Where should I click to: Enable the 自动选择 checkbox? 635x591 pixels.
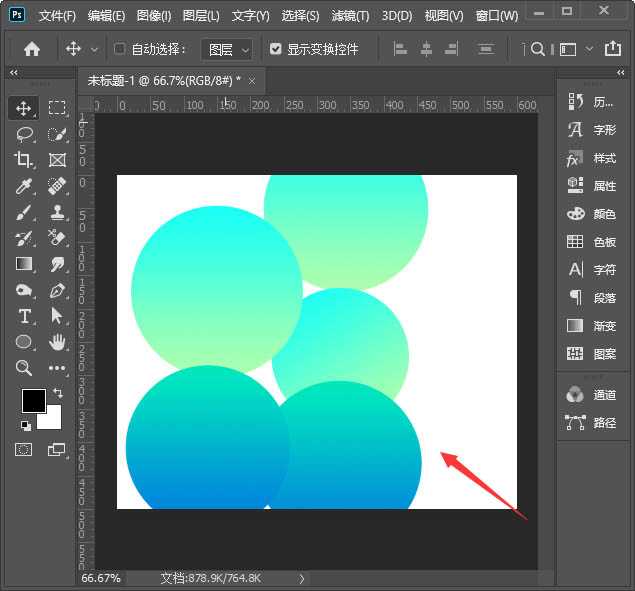pos(120,49)
